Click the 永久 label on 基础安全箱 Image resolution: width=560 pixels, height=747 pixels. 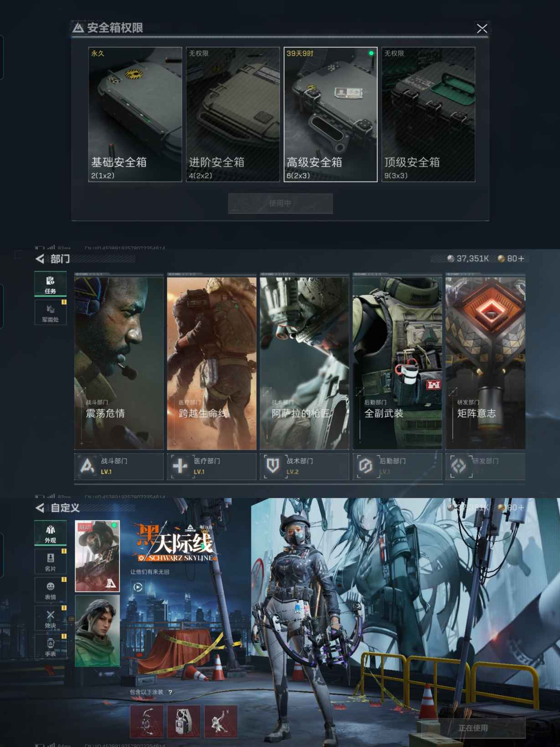pyautogui.click(x=98, y=53)
